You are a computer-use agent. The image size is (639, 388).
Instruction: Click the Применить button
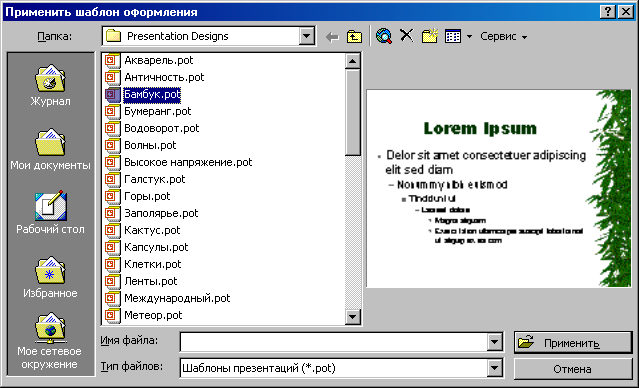(573, 342)
